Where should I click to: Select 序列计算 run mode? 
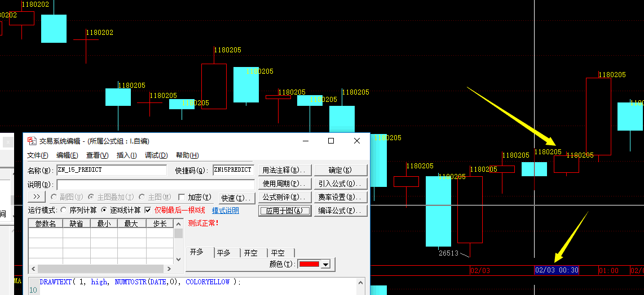[63, 210]
